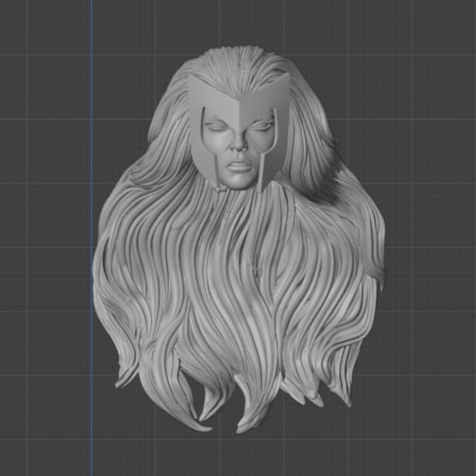Click the hair mass below the chin
The image size is (476, 476).
tap(237, 257)
